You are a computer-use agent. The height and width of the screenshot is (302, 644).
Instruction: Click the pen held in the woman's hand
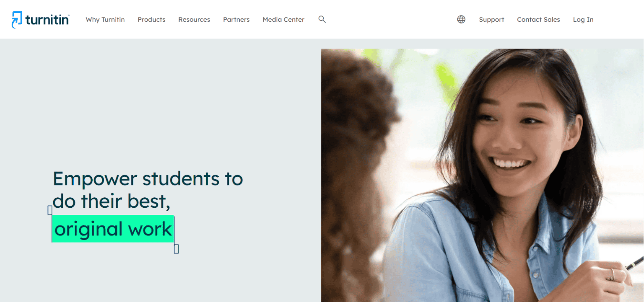pos(634,263)
